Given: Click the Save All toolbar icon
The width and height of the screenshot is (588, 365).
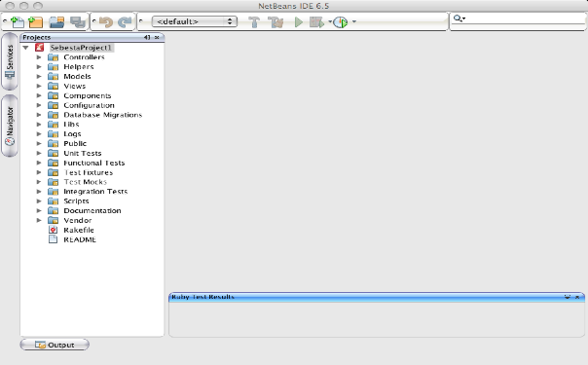Looking at the screenshot, I should [x=78, y=22].
